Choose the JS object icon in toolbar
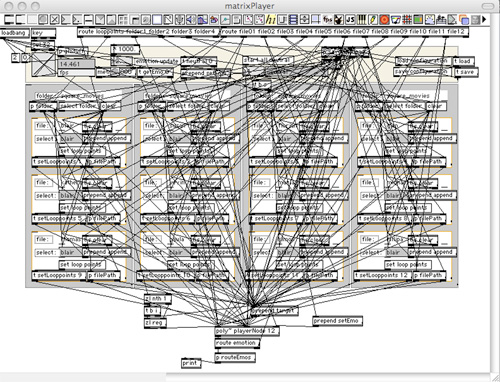Image resolution: width=500 pixels, height=382 pixels. pos(350,19)
